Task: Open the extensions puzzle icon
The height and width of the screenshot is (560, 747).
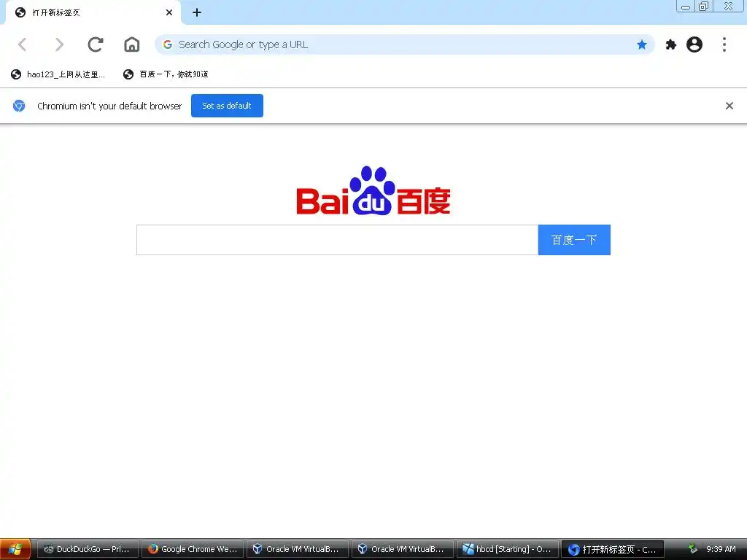Action: (671, 44)
